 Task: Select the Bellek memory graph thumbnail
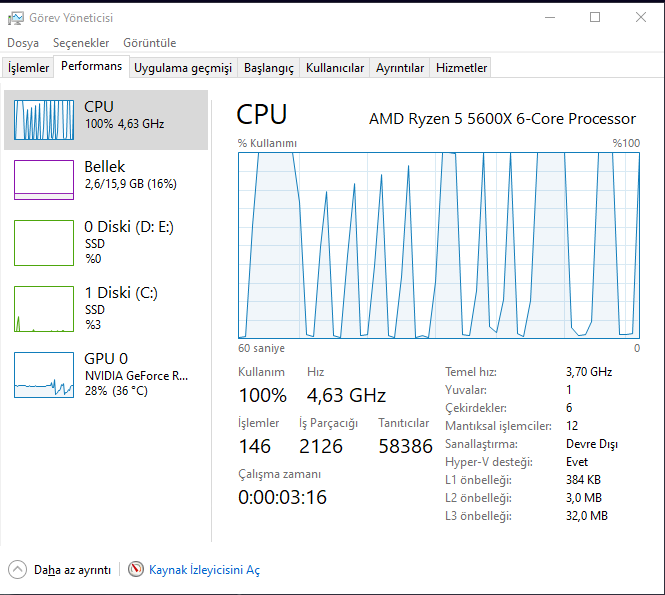[x=44, y=180]
